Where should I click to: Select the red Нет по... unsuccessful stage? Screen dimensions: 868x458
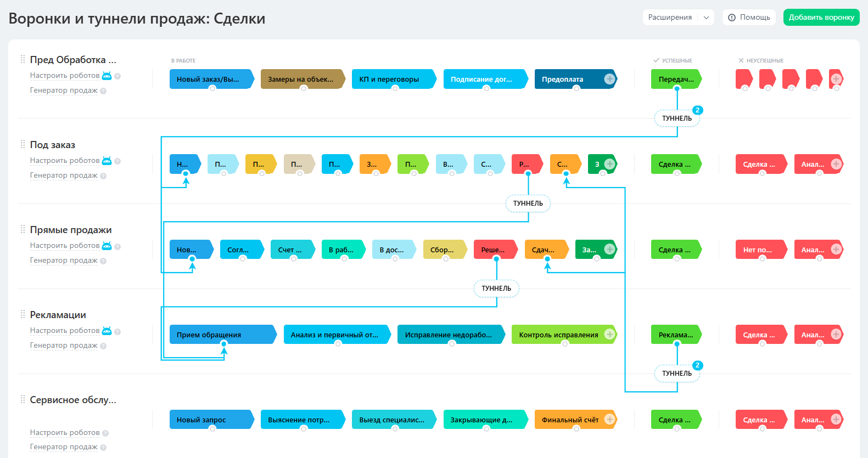(x=761, y=250)
